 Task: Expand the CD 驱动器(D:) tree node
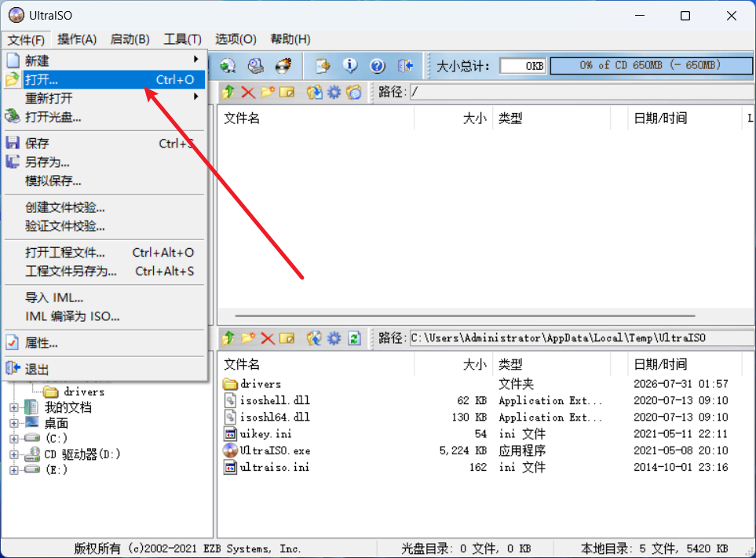coord(14,454)
